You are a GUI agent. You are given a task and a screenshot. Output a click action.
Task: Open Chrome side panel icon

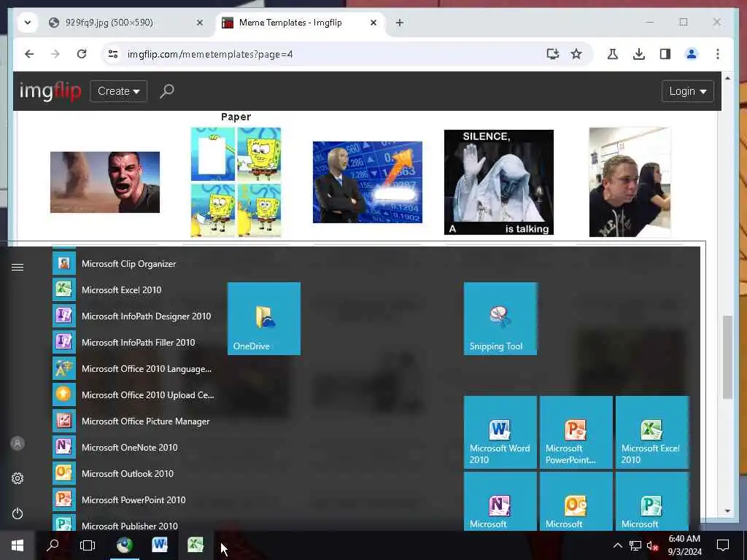click(x=665, y=54)
